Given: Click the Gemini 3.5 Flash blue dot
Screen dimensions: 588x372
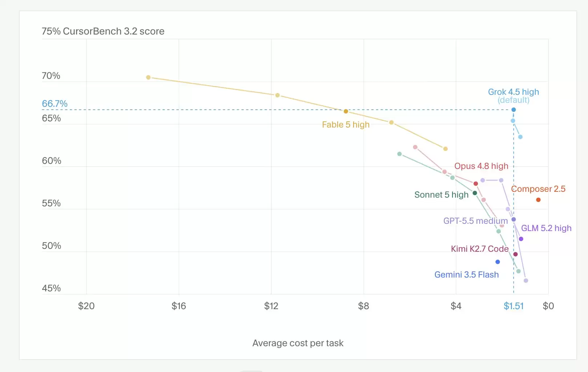Looking at the screenshot, I should point(498,262).
